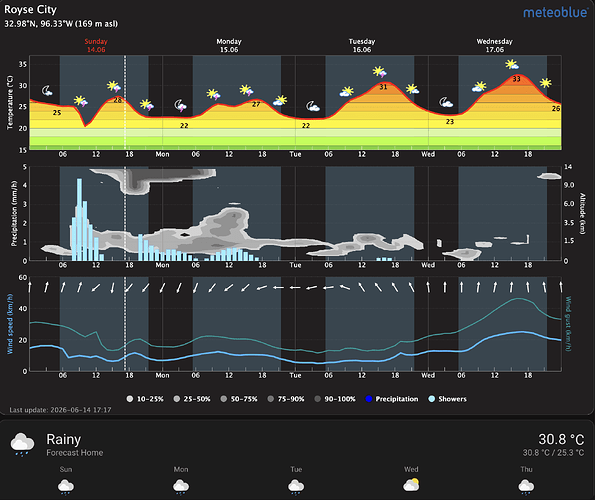Click Tuesday's rain cloud forecast icon
Screen dimensions: 595x500
click(296, 487)
